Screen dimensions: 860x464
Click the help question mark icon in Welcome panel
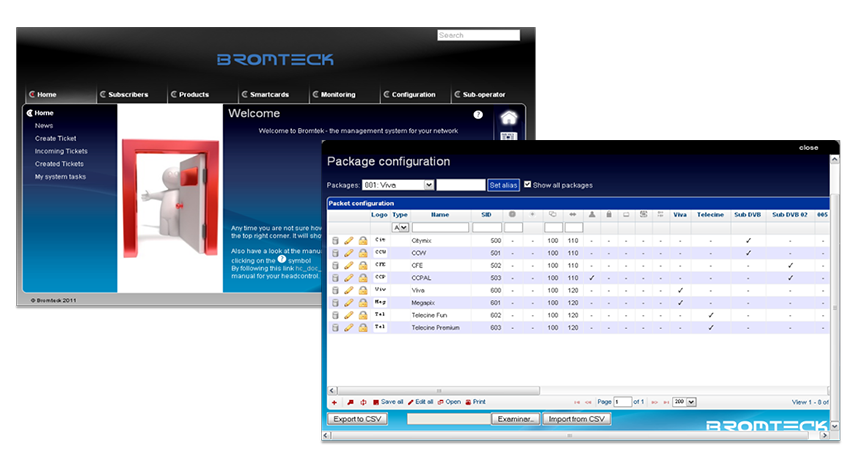478,115
